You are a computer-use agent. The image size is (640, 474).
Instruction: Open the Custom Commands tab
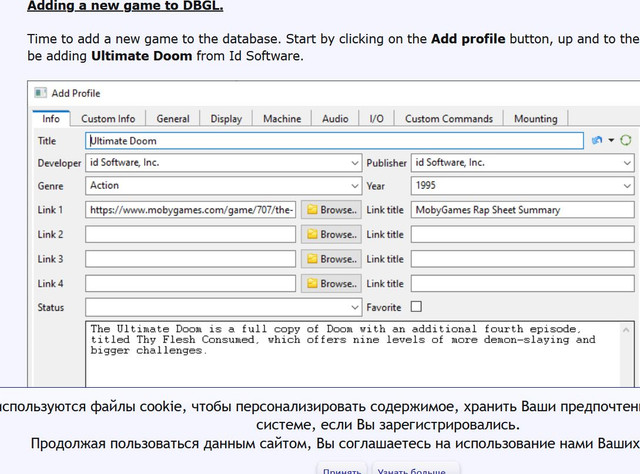(x=449, y=119)
